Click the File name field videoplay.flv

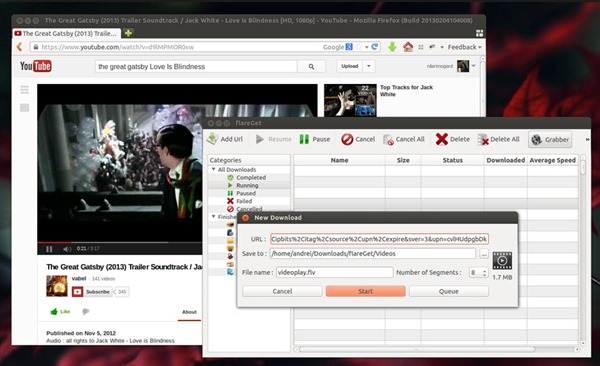point(334,272)
